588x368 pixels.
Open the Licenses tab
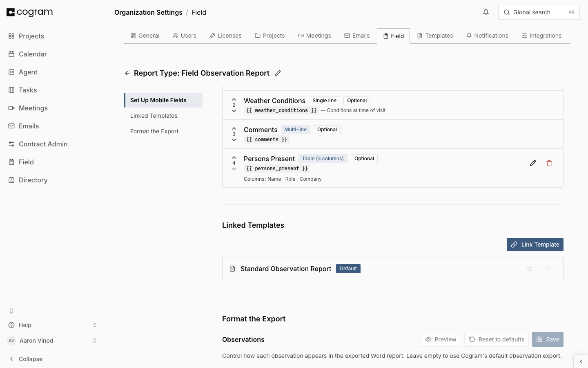[225, 36]
